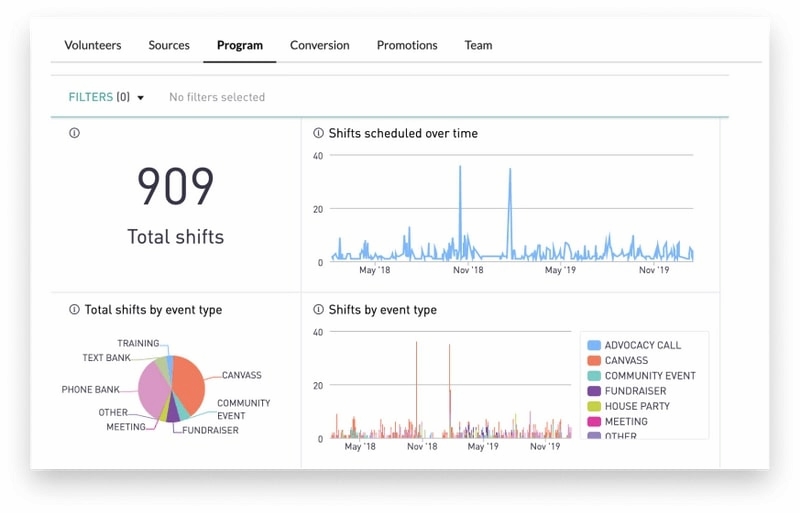The image size is (800, 513).
Task: Open the Promotions tab
Action: [407, 45]
